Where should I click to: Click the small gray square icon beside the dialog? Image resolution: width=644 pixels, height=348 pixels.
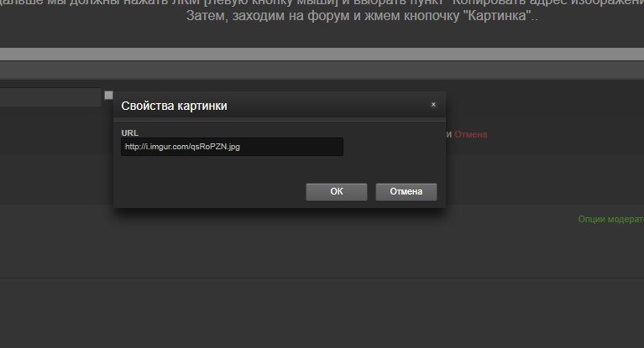pyautogui.click(x=108, y=96)
